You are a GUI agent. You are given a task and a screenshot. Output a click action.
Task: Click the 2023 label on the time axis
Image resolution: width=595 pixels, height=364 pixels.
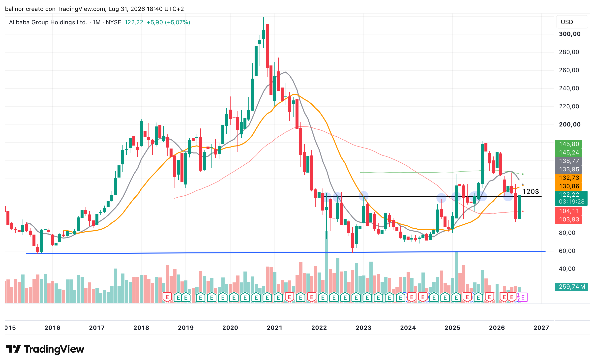pos(363,328)
